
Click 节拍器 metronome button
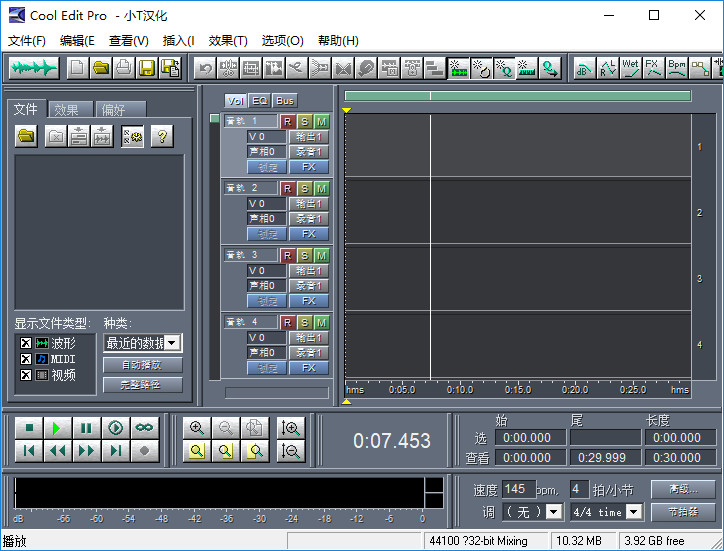coord(683,512)
